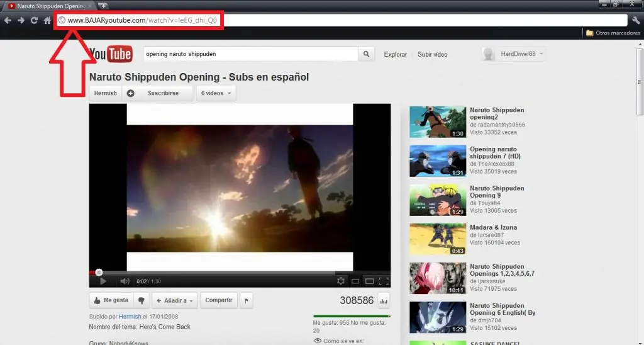Click the YouTube search box
The image size is (644, 345).
click(250, 54)
